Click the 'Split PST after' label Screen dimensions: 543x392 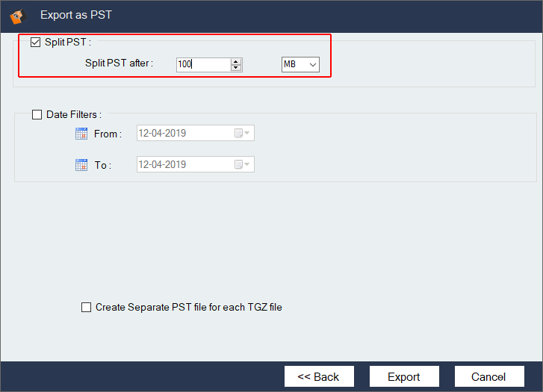tap(119, 63)
